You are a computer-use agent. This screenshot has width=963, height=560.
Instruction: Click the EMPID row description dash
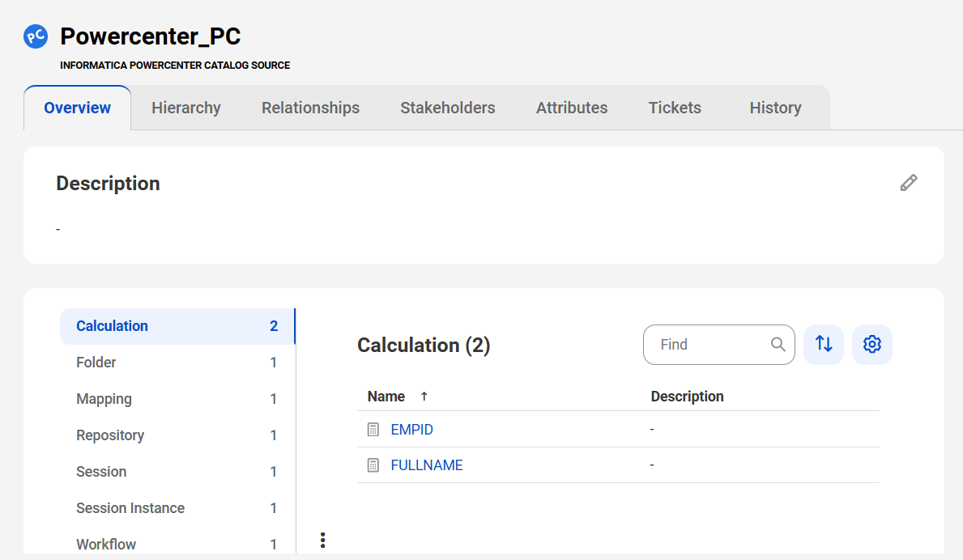click(x=652, y=430)
